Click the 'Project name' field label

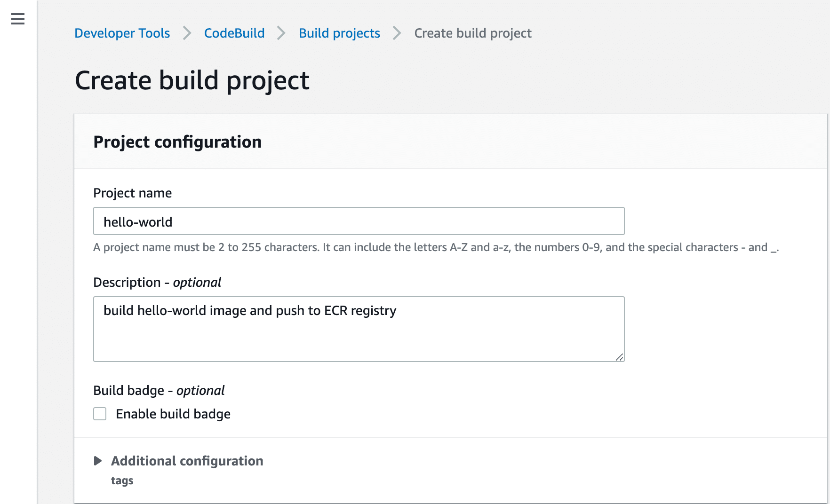pos(132,193)
